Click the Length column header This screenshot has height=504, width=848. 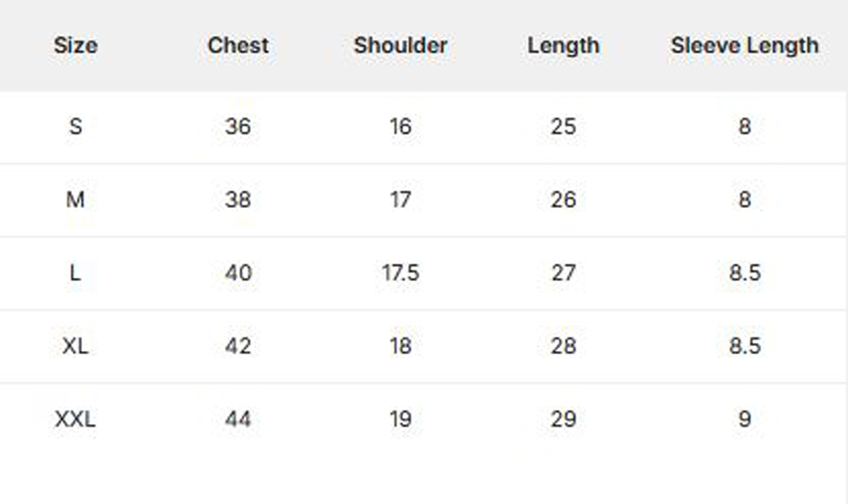click(563, 46)
